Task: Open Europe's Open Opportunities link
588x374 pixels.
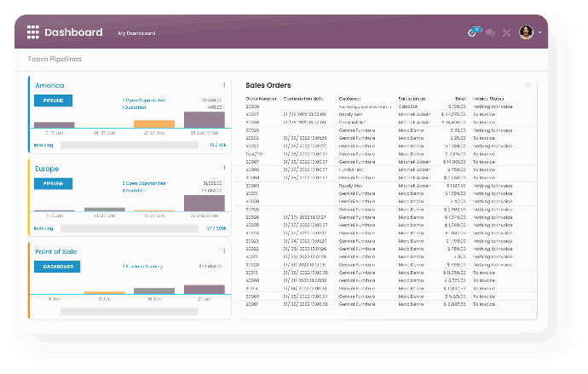Action: 144,183
